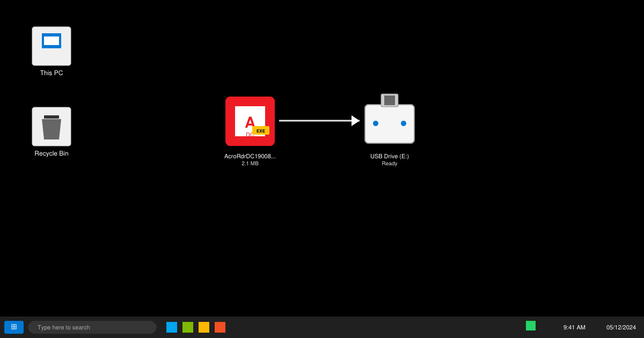Click the green system tray indicator
Screen dimensions: 644x338
click(x=531, y=326)
